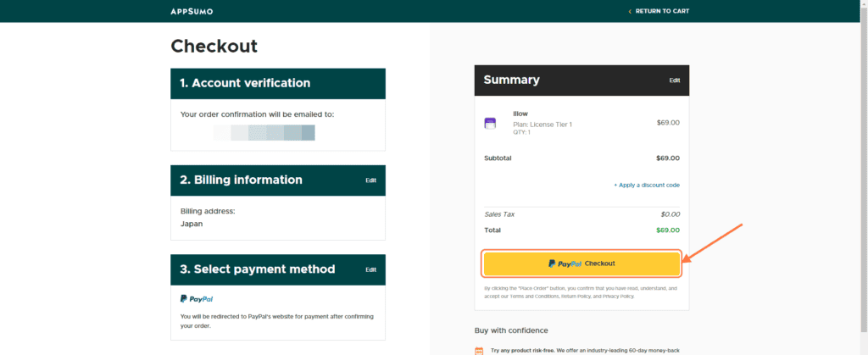Click the Buy with confidence heading
The height and width of the screenshot is (355, 868).
click(511, 330)
